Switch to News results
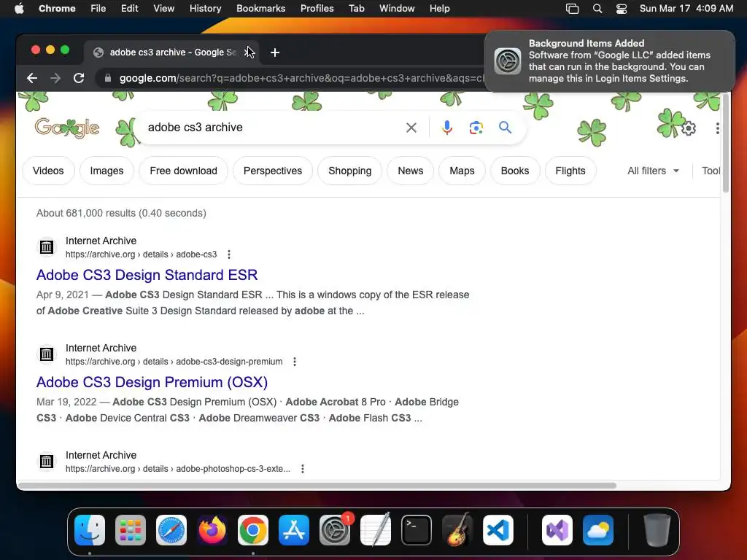 (x=410, y=171)
